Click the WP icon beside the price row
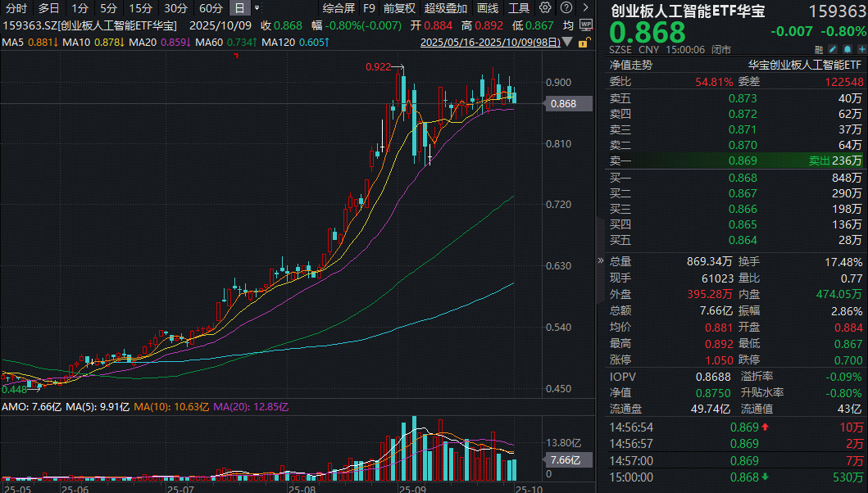Screen dimensions: 868x493 pyautogui.click(x=585, y=25)
